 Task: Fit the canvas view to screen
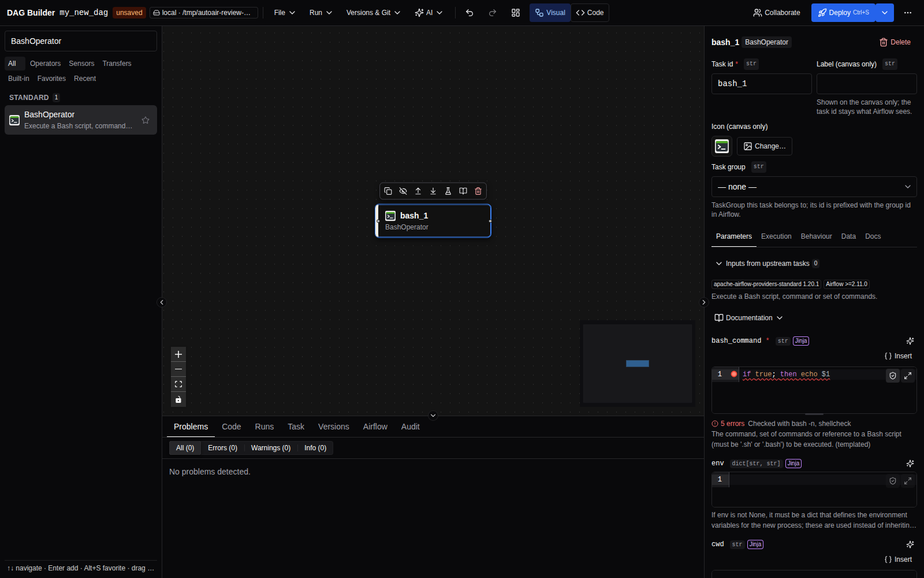178,384
